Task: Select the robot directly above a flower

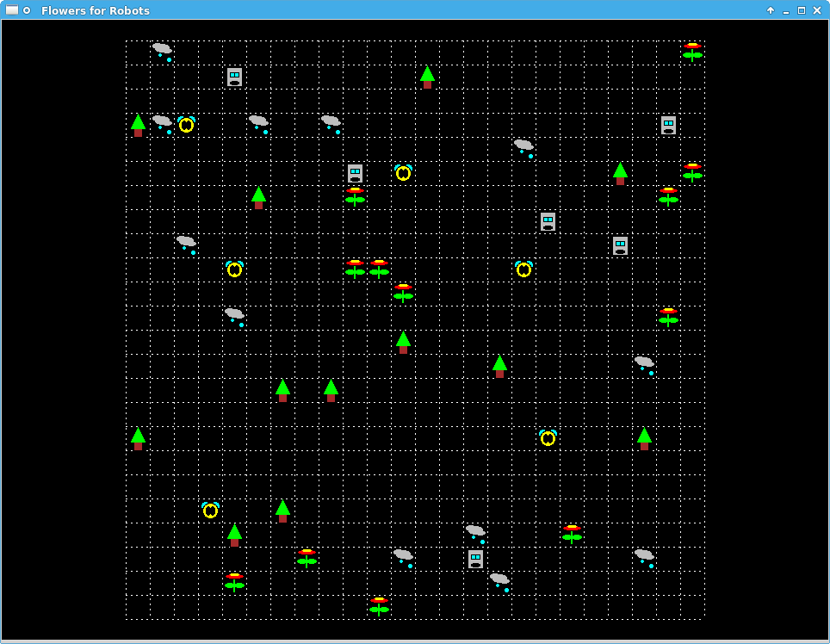Action: [356, 173]
